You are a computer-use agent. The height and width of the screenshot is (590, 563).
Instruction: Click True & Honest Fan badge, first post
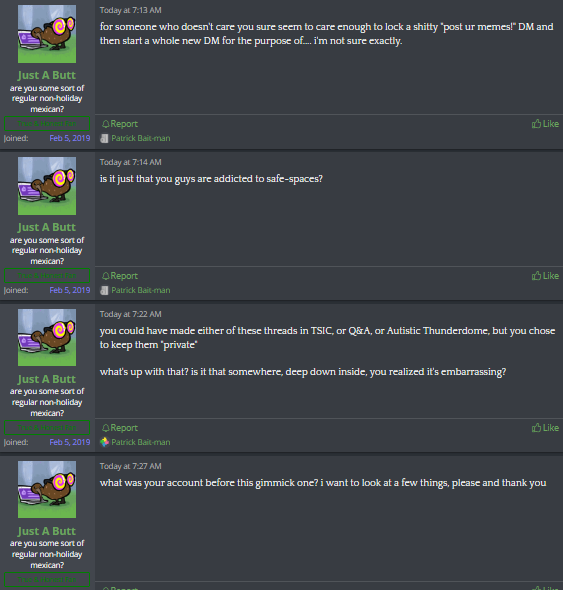pyautogui.click(x=47, y=123)
